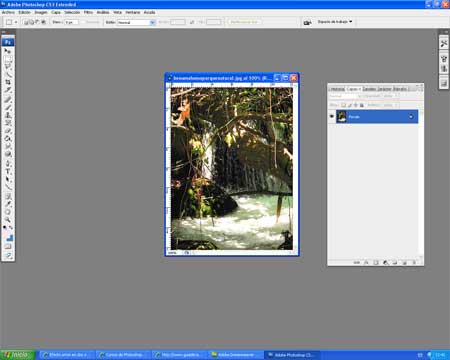Screen dimensions: 450x360
Task: Click the Go to Bridge icon
Action: pos(307,22)
